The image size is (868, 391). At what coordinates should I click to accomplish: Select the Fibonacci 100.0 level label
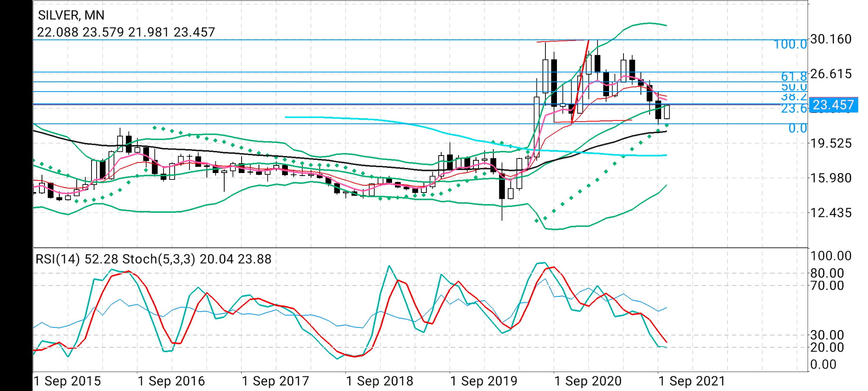tap(790, 44)
